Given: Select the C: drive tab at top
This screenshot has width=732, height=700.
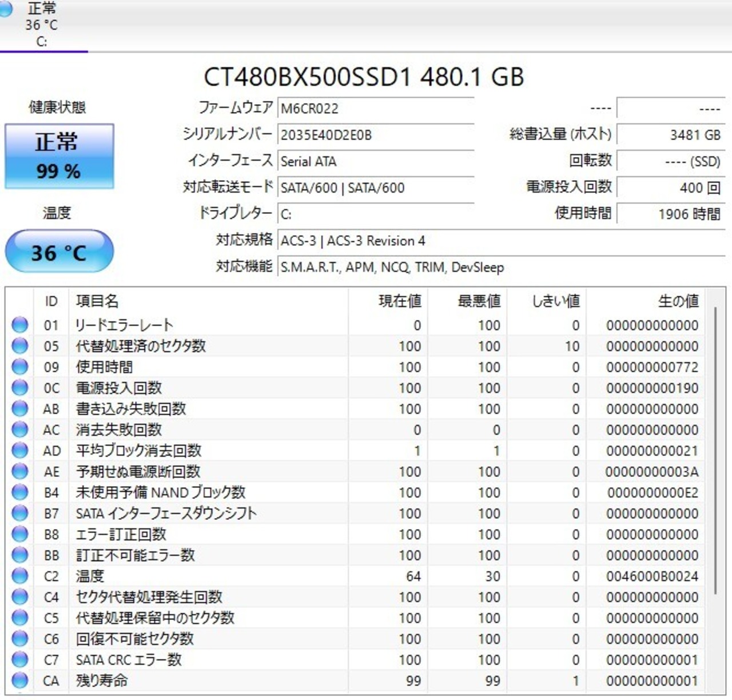Looking at the screenshot, I should tap(41, 25).
